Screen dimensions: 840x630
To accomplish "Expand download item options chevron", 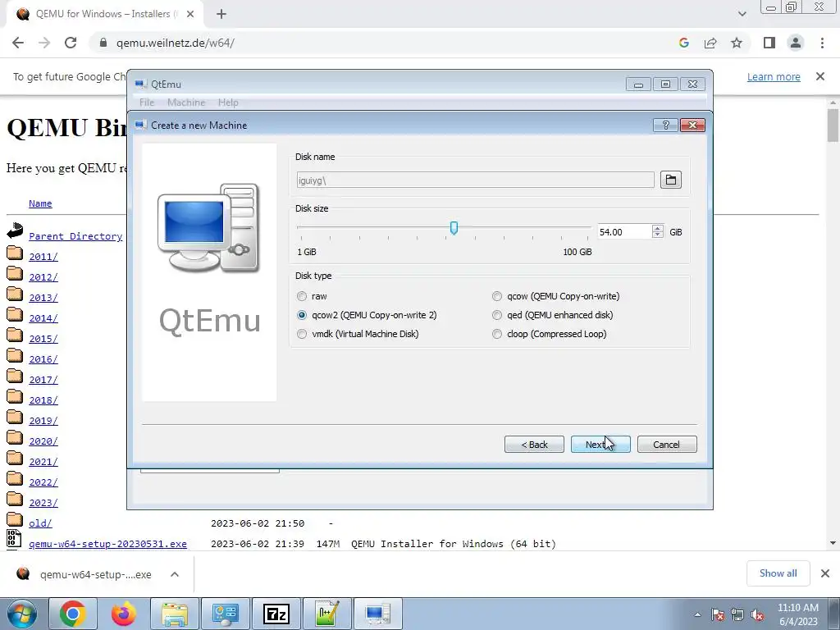I will pyautogui.click(x=175, y=574).
